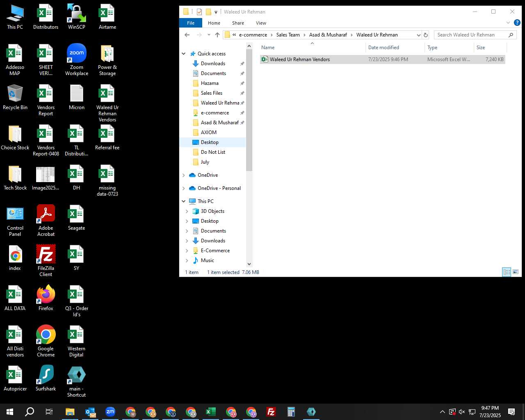Select the Waleed Ur Rehman Vendors file

pos(382,59)
